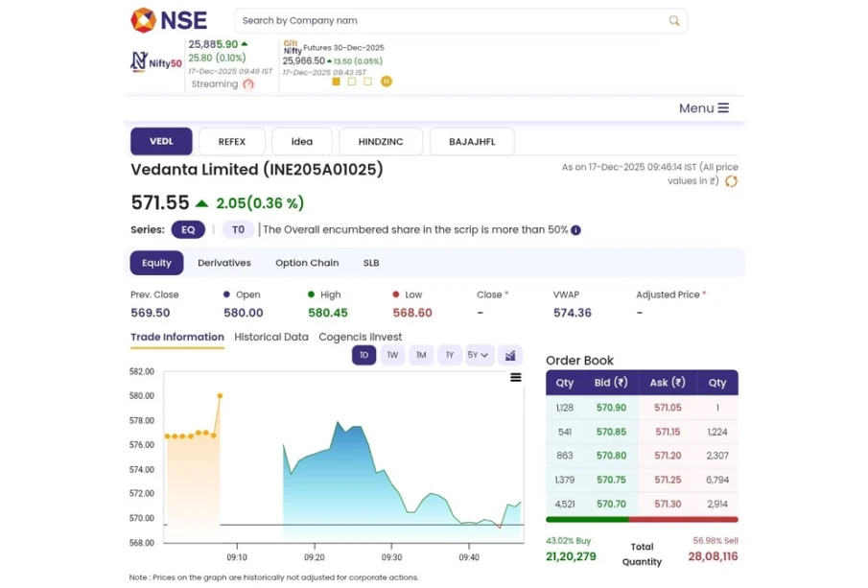This screenshot has width=868, height=588.
Task: Open the main Menu expander
Action: click(704, 108)
